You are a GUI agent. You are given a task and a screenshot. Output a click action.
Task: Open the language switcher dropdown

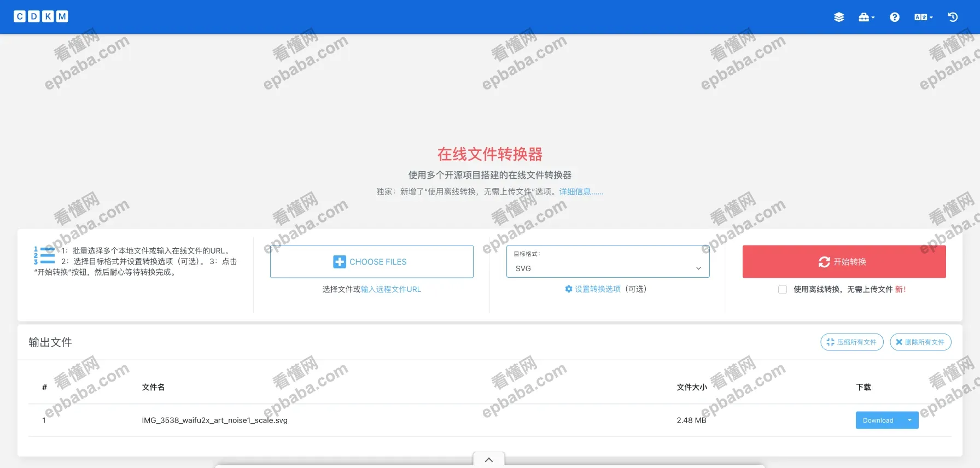924,17
